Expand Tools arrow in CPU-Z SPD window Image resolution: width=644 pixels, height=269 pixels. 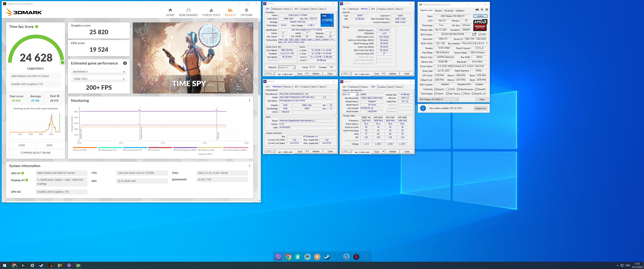[x=383, y=151]
